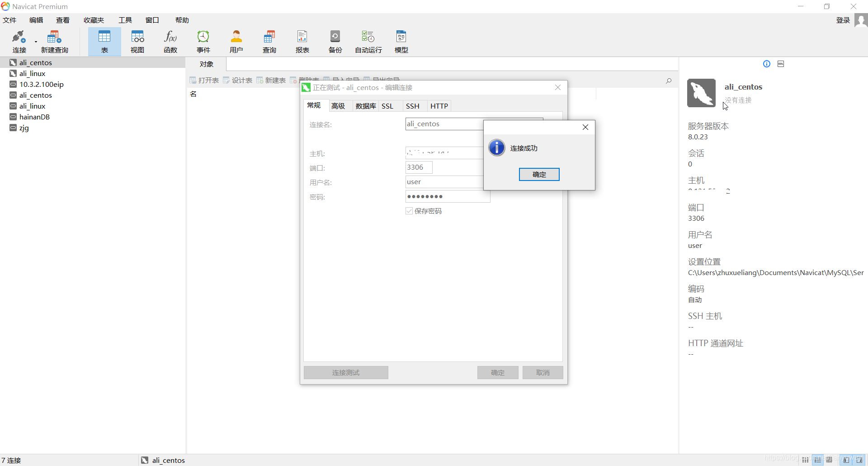Select the 备份 (Backup) toolbar icon
This screenshot has height=466, width=868.
pyautogui.click(x=335, y=42)
